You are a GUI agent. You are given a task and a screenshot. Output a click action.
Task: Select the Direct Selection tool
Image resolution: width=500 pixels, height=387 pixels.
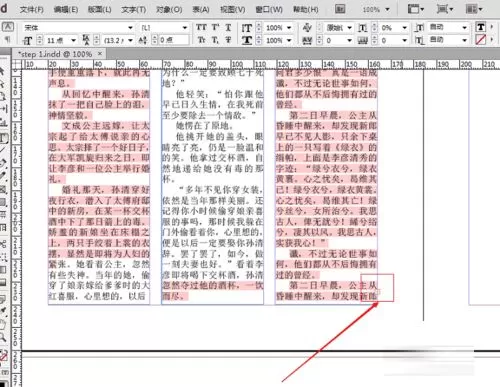[x=2, y=83]
